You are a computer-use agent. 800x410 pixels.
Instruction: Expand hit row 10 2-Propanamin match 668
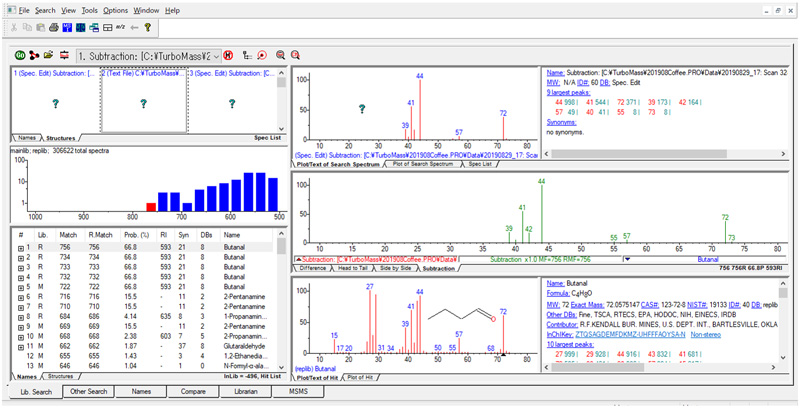(x=21, y=337)
